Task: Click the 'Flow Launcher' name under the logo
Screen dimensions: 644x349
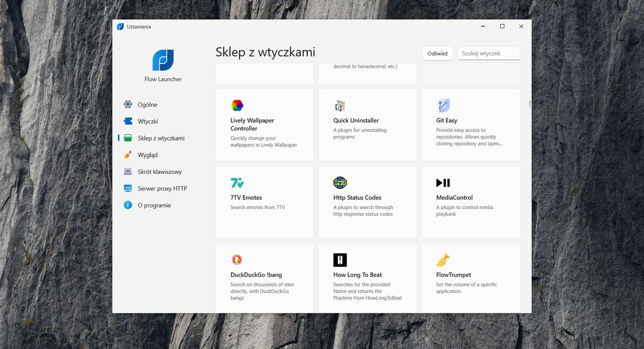Action: [x=163, y=79]
